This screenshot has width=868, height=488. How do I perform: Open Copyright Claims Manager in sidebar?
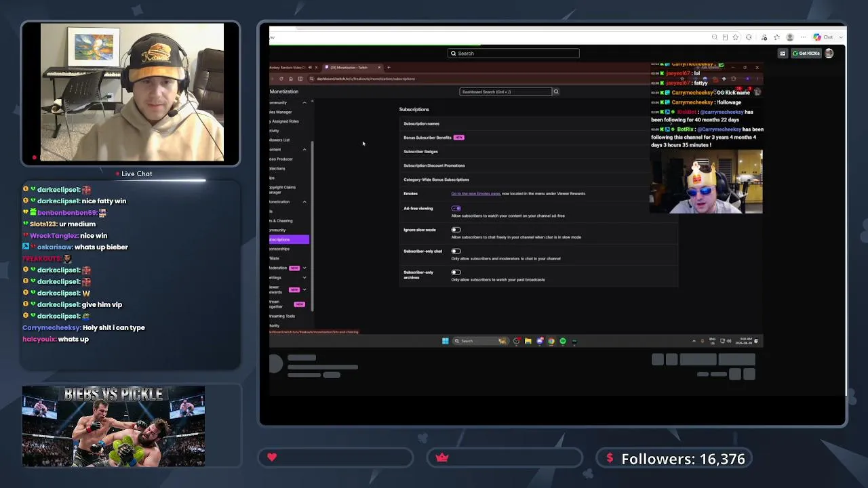283,190
